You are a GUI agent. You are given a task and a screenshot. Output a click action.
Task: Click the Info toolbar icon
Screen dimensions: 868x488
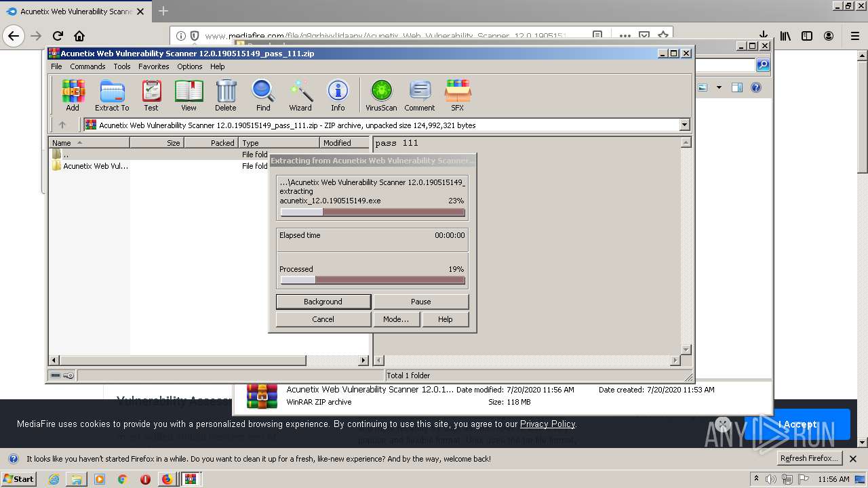tap(338, 95)
